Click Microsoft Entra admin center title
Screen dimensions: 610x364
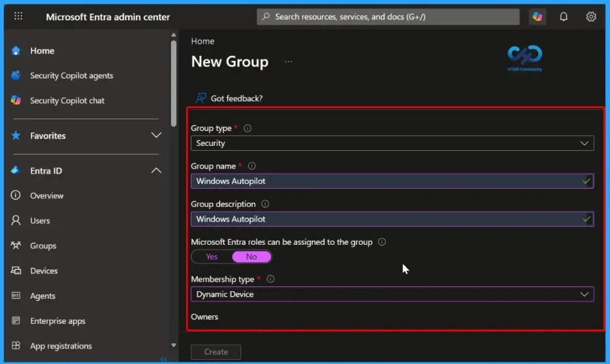108,17
